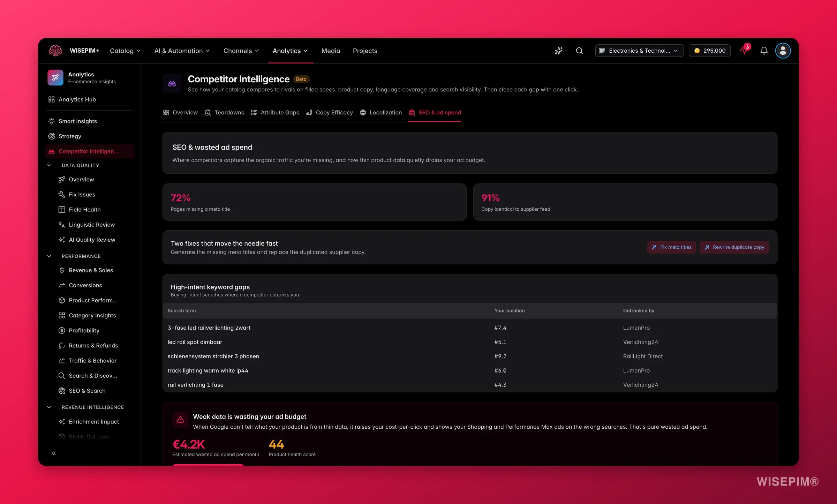Select row "led rail spot dimbaar"

click(470, 342)
